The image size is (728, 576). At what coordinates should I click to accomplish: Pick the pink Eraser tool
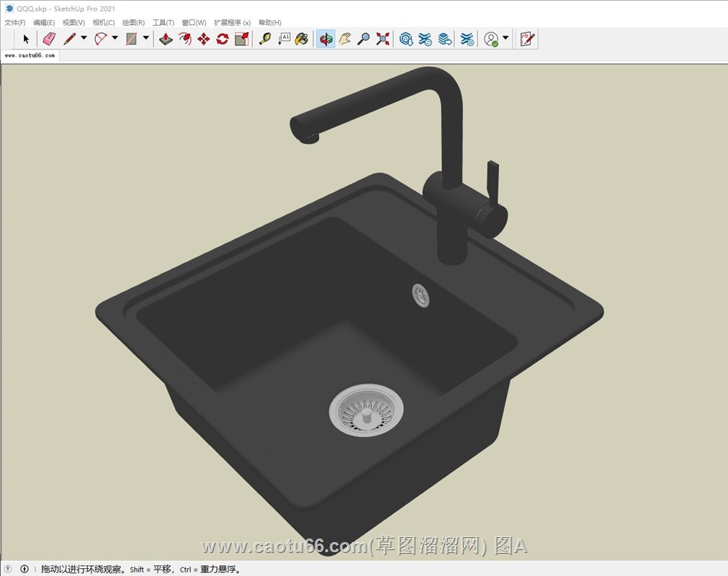[x=48, y=39]
